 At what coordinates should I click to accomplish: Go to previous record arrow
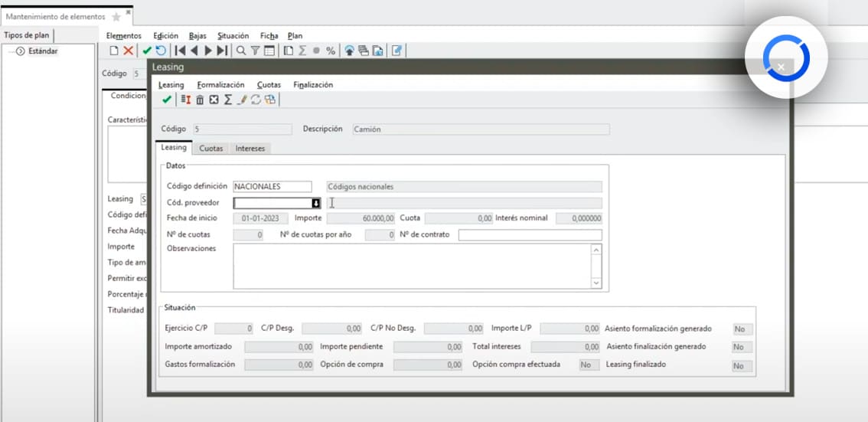pos(194,51)
